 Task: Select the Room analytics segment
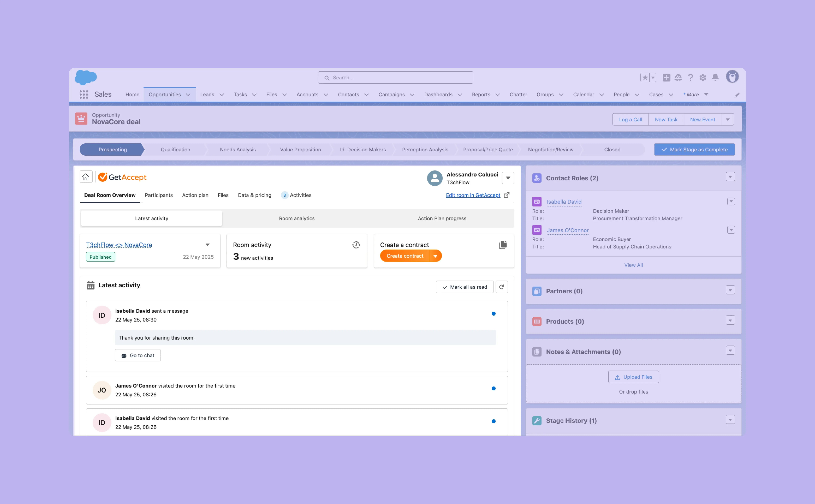coord(297,219)
